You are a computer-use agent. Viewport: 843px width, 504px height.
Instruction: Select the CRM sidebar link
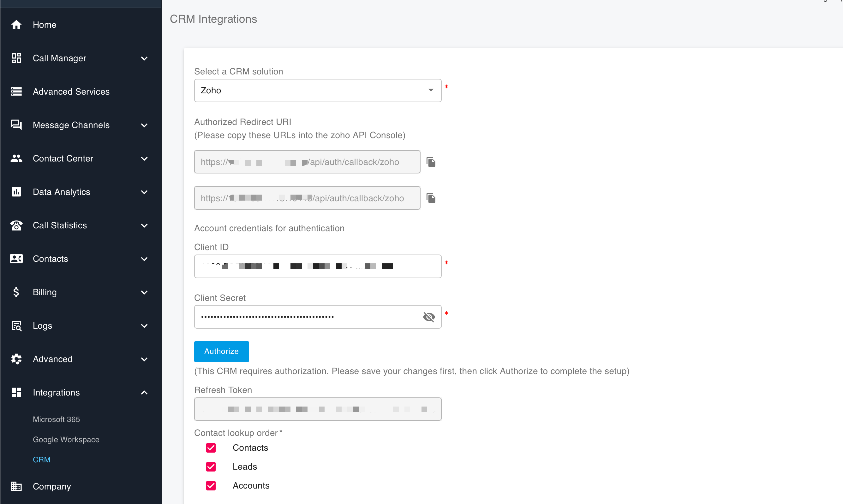click(41, 460)
